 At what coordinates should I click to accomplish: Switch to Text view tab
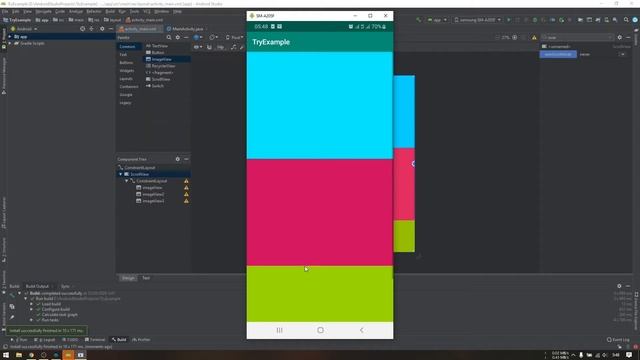146,278
